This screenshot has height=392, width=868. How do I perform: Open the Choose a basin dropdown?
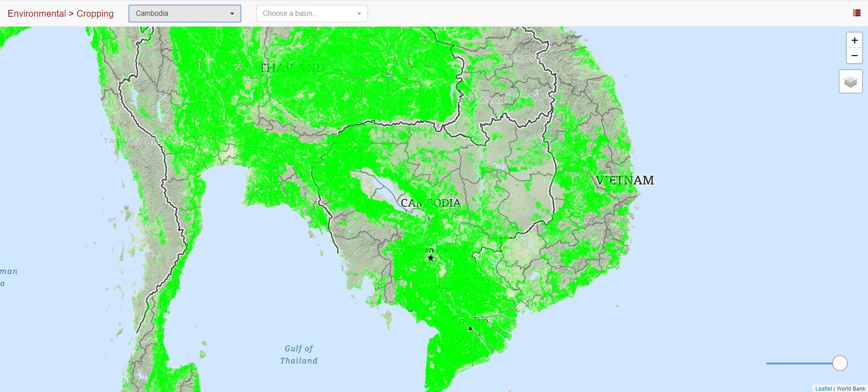[307, 14]
